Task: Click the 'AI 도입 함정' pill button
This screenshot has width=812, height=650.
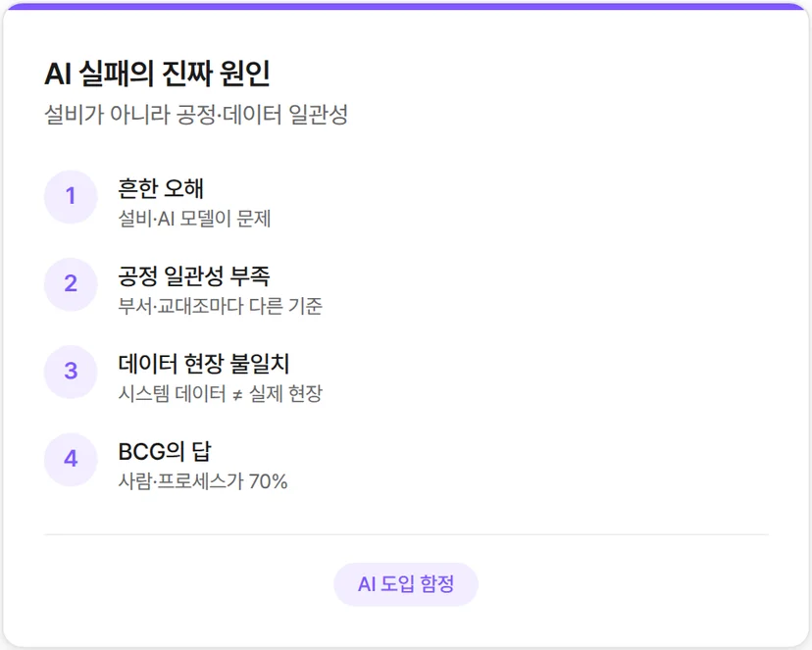Action: [405, 584]
